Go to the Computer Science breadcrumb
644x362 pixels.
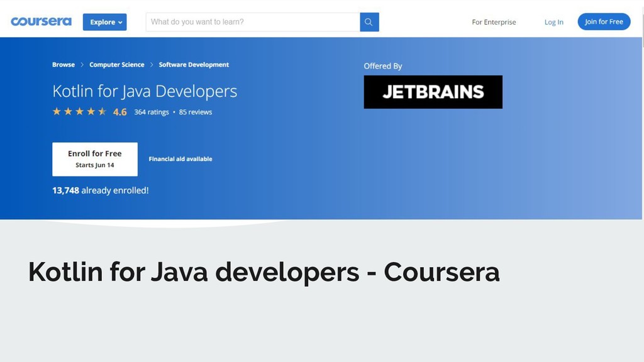point(116,65)
